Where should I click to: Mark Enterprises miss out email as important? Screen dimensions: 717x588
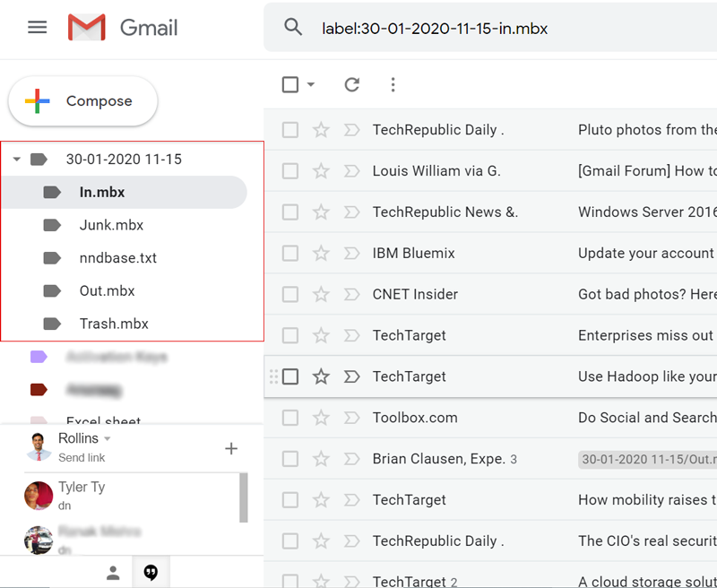[351, 335]
